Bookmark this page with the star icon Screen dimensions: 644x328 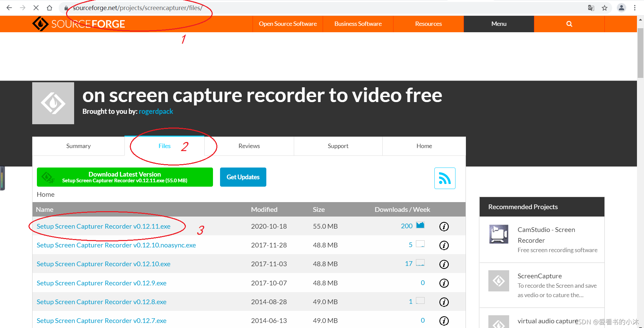[604, 8]
